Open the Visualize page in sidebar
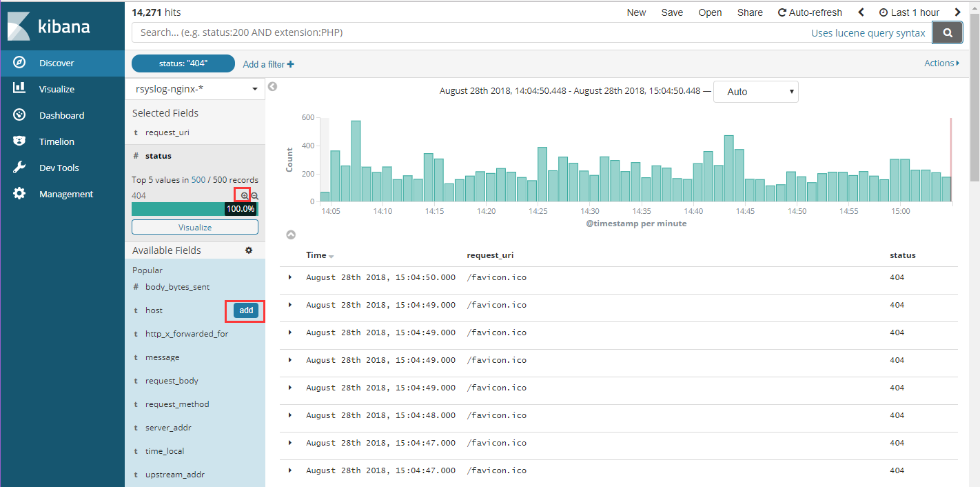This screenshot has height=487, width=980. 57,89
